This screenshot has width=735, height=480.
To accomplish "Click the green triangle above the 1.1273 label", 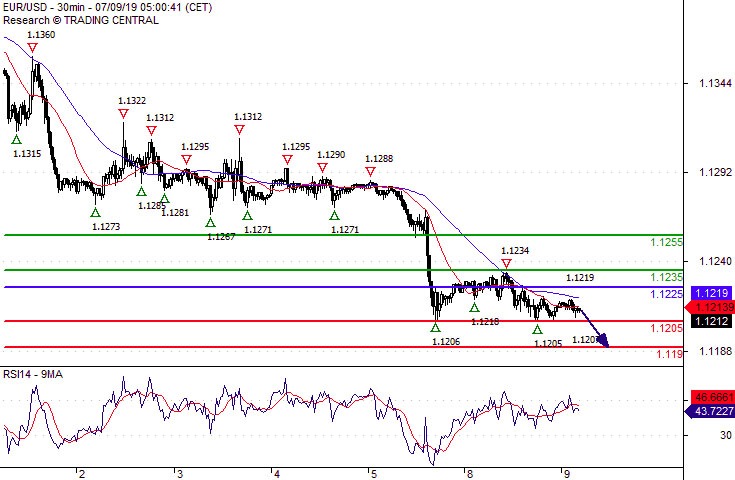I will tap(96, 213).
